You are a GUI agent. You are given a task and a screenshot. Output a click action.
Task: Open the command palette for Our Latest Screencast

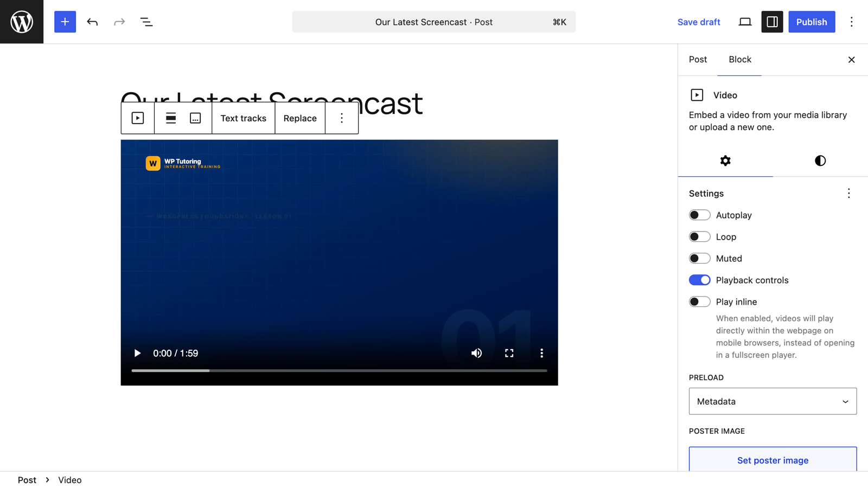pyautogui.click(x=433, y=22)
